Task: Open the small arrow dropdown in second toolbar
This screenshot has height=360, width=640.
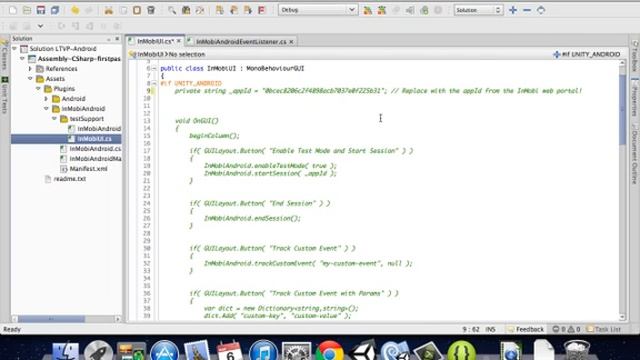Action: 40,27
